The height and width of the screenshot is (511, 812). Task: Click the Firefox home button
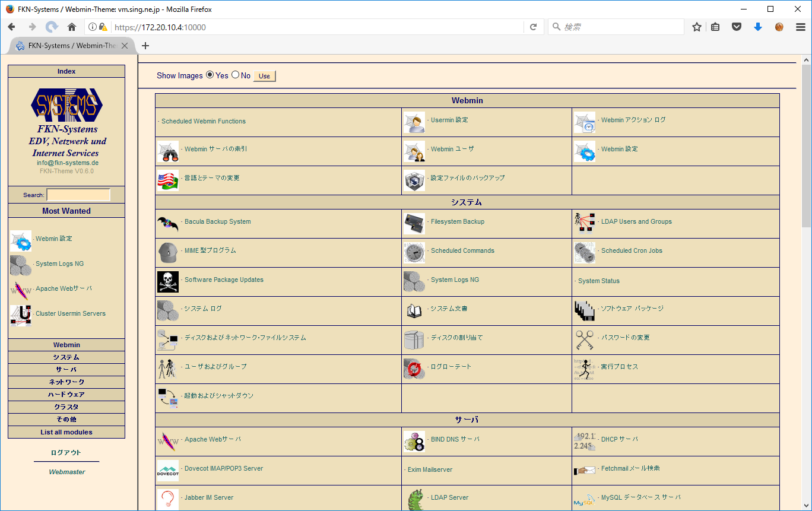[x=72, y=27]
